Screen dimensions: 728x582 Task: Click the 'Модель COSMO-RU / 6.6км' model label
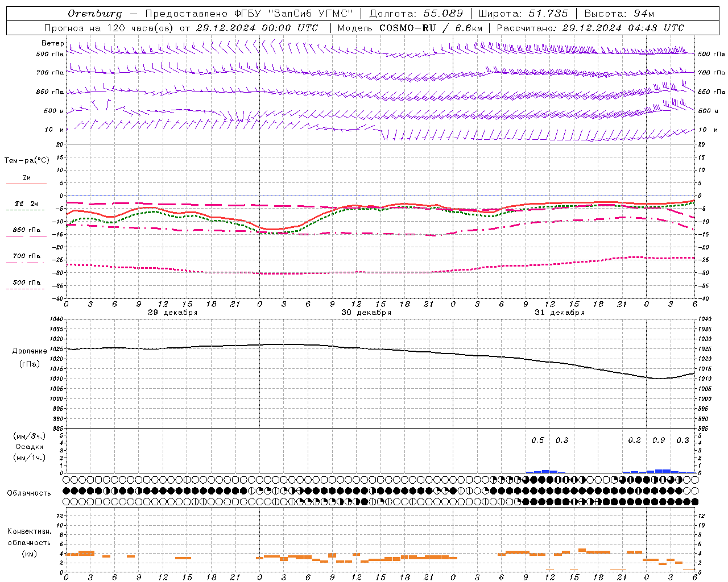point(410,28)
